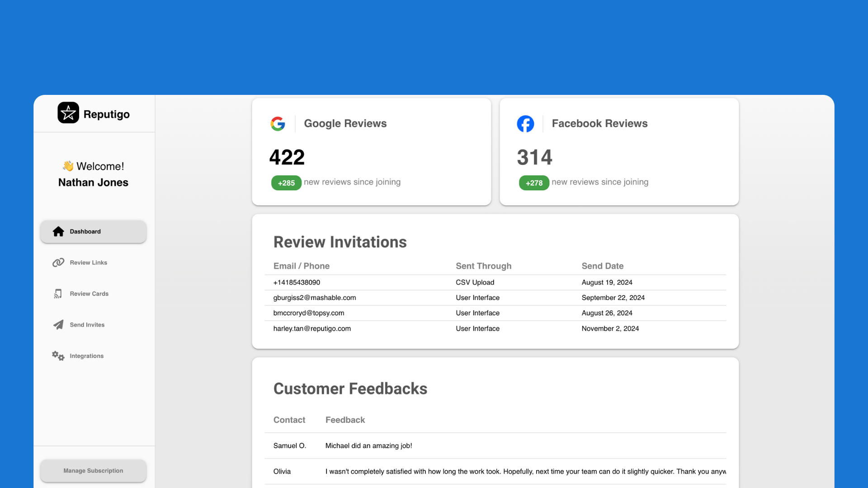
Task: Click Google's 'new reviews since joining' text
Action: coord(352,182)
